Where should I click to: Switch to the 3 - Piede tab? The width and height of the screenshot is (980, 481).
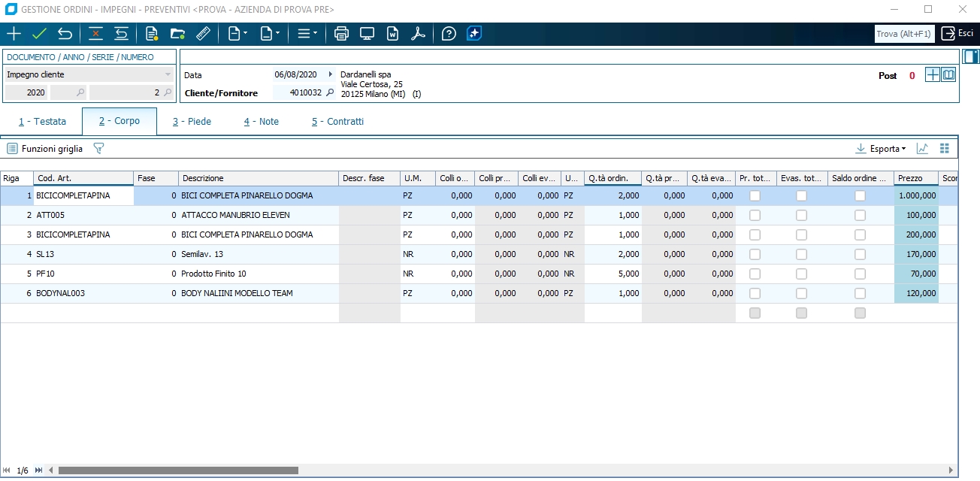pos(192,122)
